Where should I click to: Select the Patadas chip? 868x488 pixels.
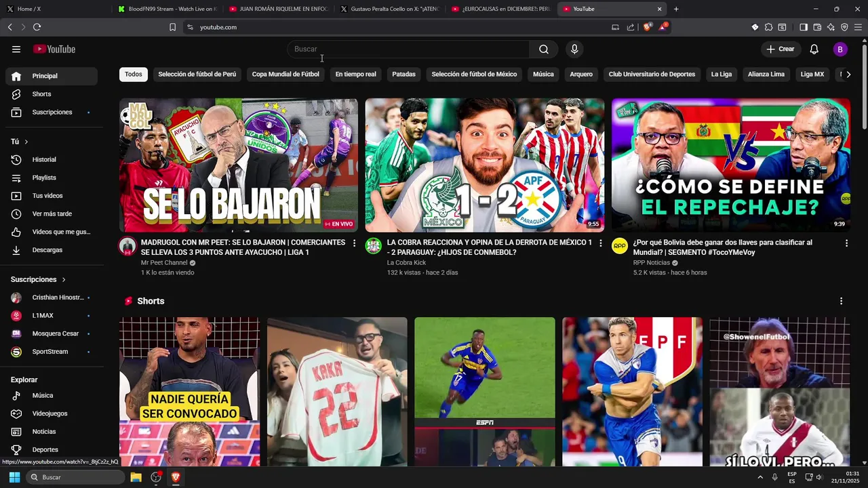pyautogui.click(x=403, y=75)
